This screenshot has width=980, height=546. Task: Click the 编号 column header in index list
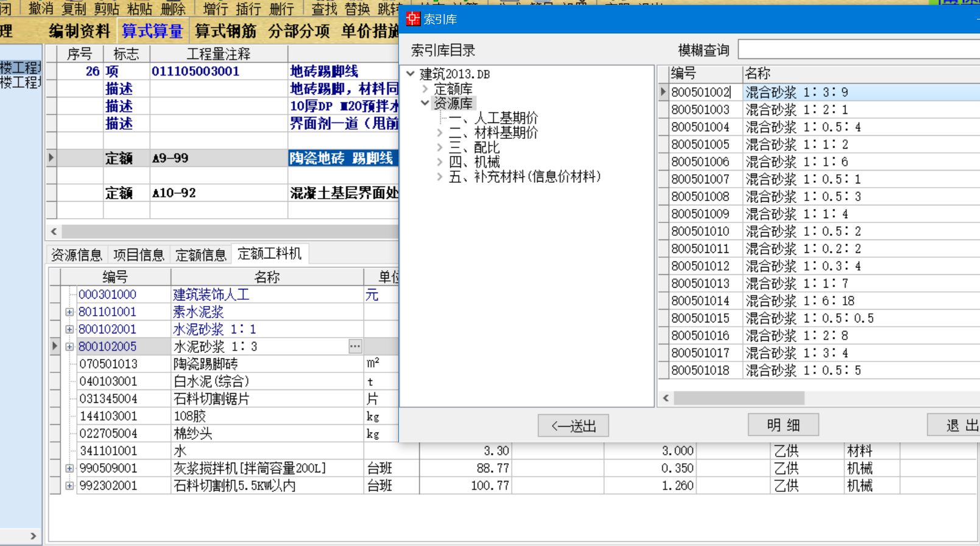point(705,74)
